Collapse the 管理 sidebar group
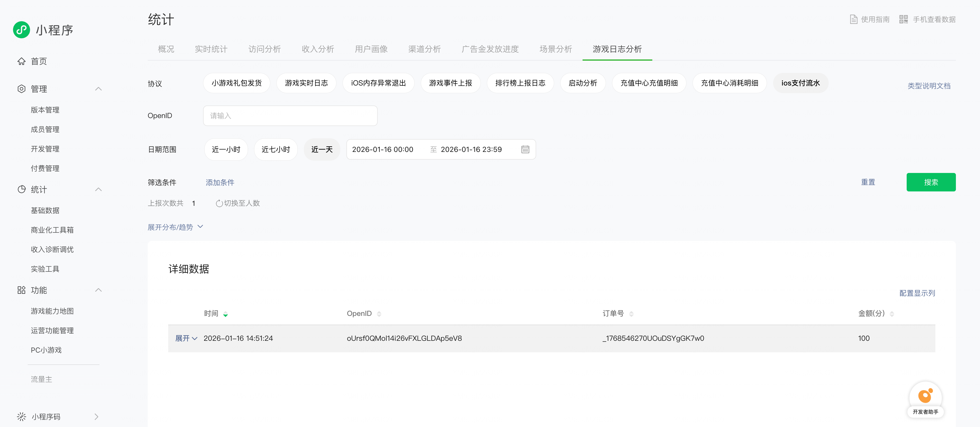This screenshot has width=980, height=427. click(98, 89)
